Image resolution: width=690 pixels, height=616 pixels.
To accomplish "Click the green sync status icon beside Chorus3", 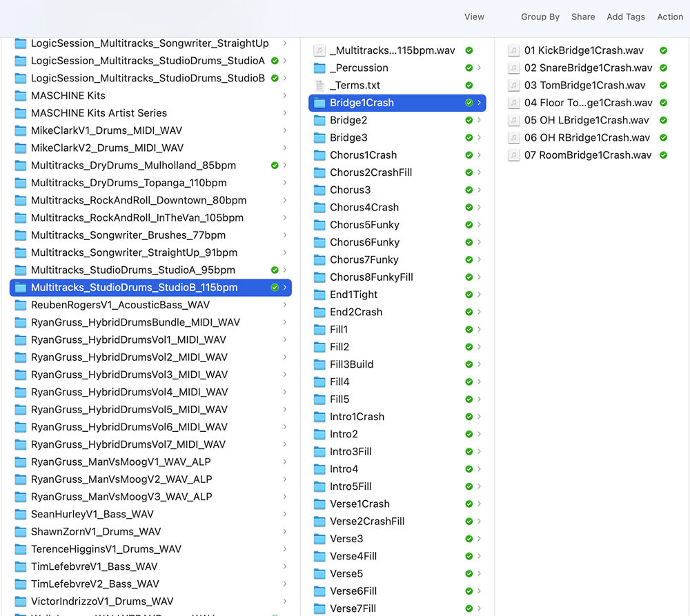I will (469, 190).
